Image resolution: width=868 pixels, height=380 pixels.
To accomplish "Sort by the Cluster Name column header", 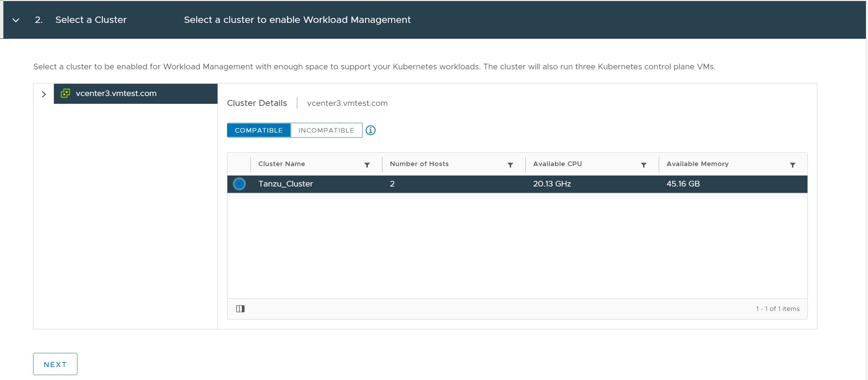I will (282, 164).
